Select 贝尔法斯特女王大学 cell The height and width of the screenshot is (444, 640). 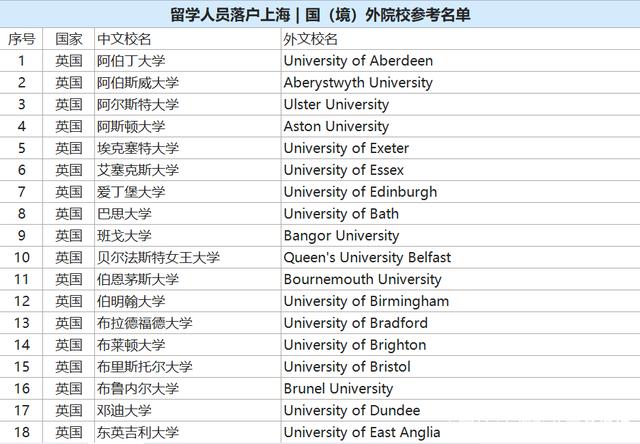188,258
